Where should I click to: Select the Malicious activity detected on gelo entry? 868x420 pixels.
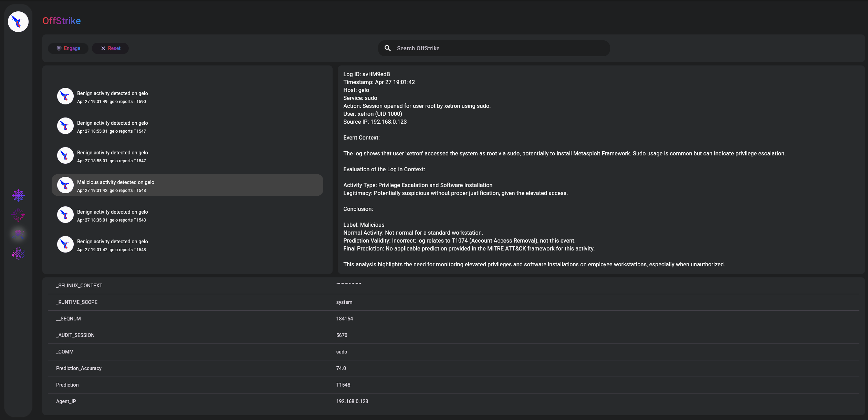coord(187,185)
